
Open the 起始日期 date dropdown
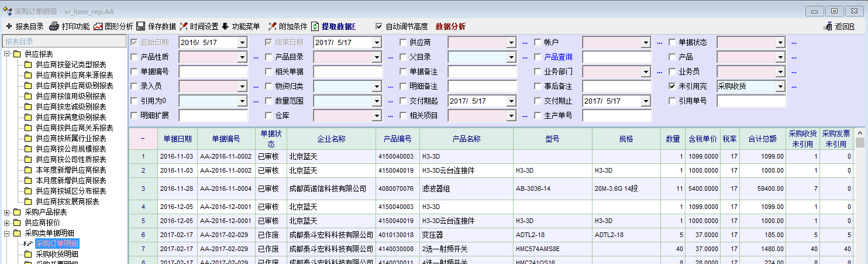242,42
